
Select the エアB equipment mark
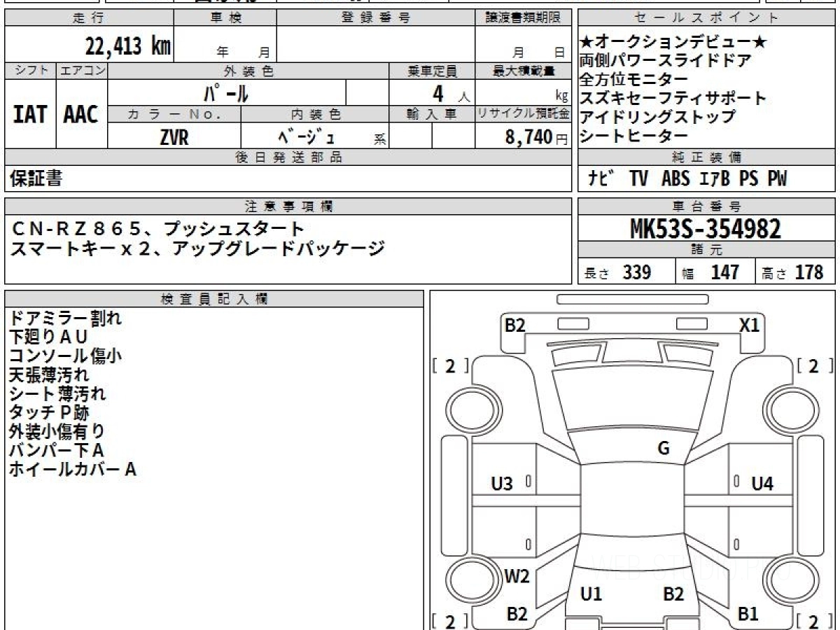[715, 179]
